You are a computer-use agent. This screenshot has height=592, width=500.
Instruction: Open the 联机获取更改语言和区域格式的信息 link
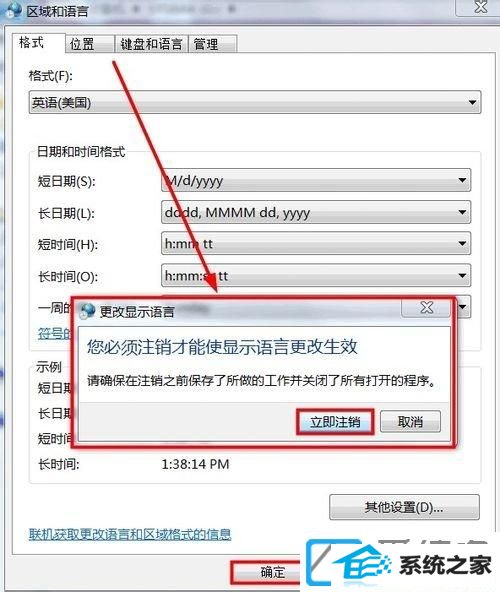tap(130, 534)
